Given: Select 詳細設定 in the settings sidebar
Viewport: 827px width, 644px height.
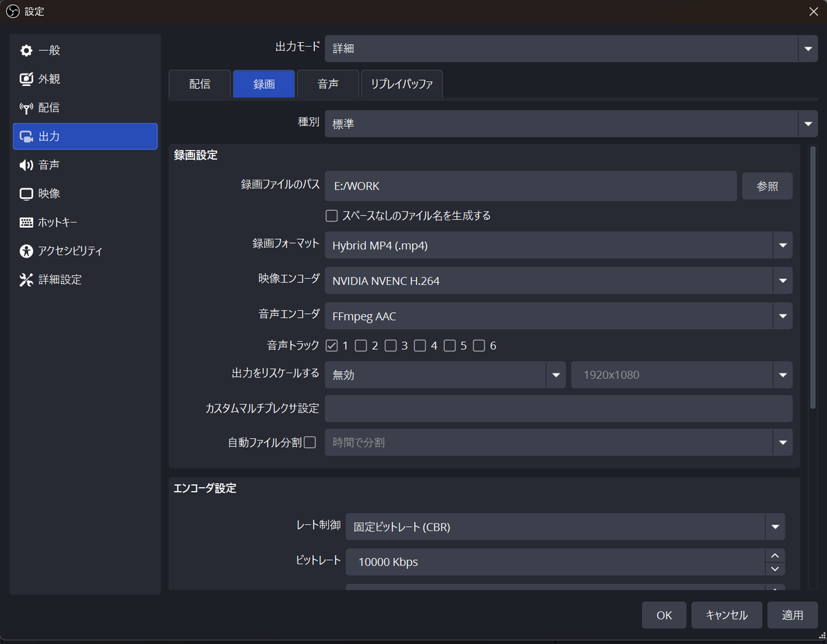Looking at the screenshot, I should coord(85,280).
